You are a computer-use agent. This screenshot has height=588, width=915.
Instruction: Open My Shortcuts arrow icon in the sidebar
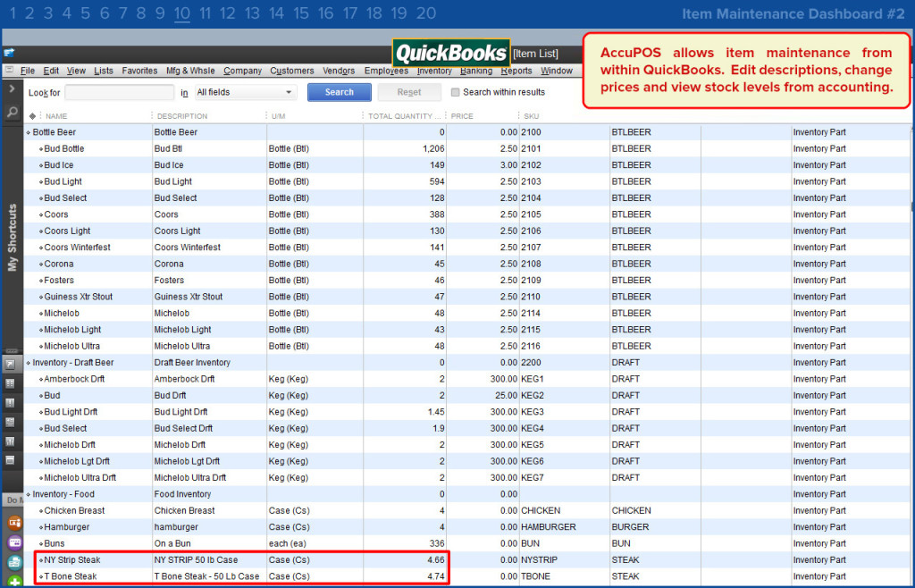coord(10,365)
